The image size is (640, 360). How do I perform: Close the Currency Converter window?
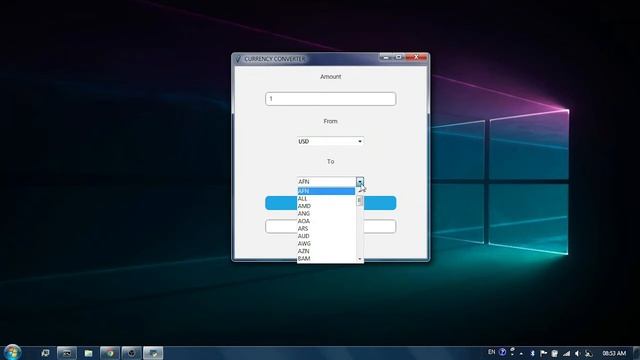[416, 58]
